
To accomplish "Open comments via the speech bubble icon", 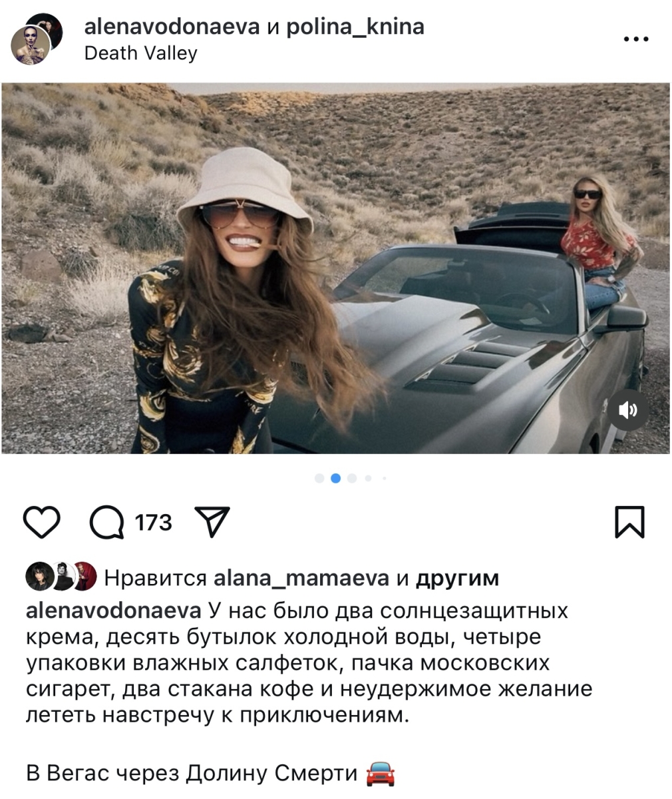I will point(107,522).
